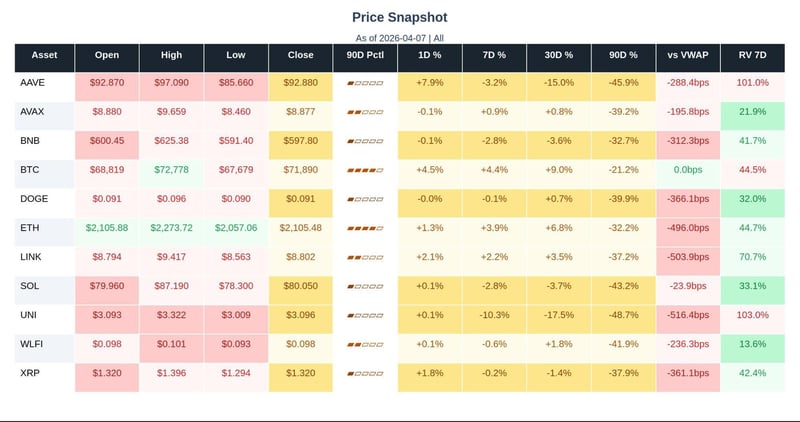Screen dimensions: 800x422
Task: Select the WLFI asset row label
Action: coord(33,345)
